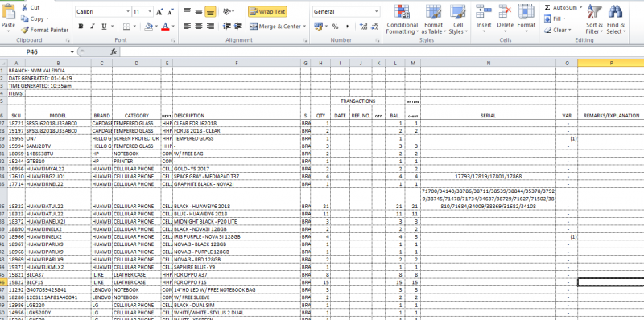The image size is (644, 320).
Task: Click into the formula bar
Action: point(382,52)
